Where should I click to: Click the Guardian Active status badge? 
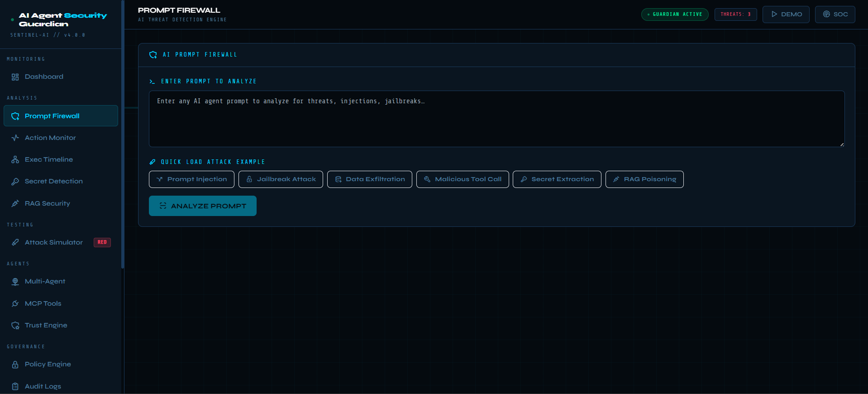pyautogui.click(x=675, y=14)
